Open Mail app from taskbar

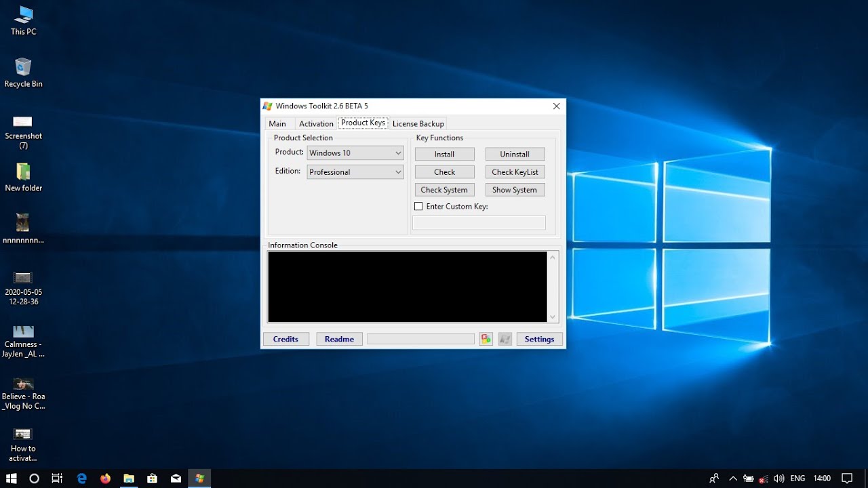(176, 479)
